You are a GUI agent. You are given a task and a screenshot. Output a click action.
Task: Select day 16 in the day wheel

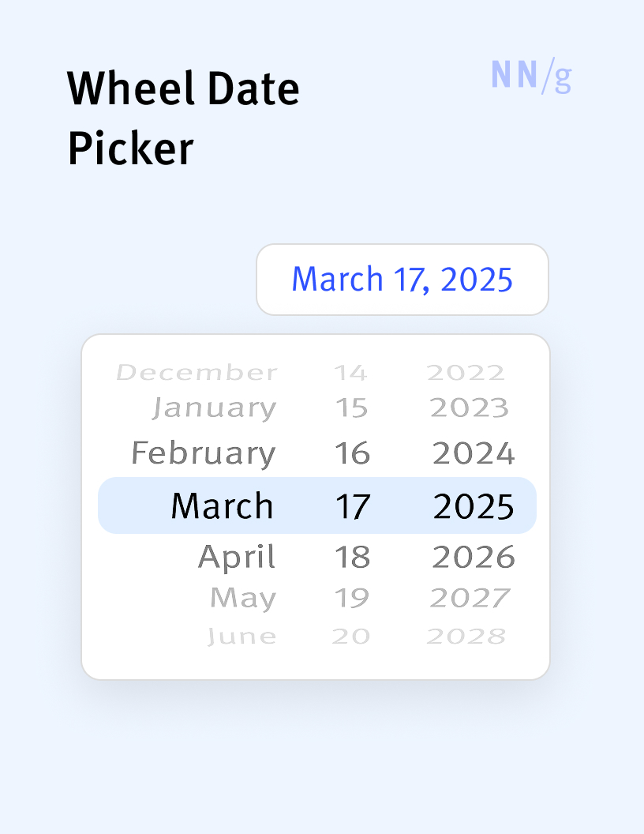(x=352, y=453)
